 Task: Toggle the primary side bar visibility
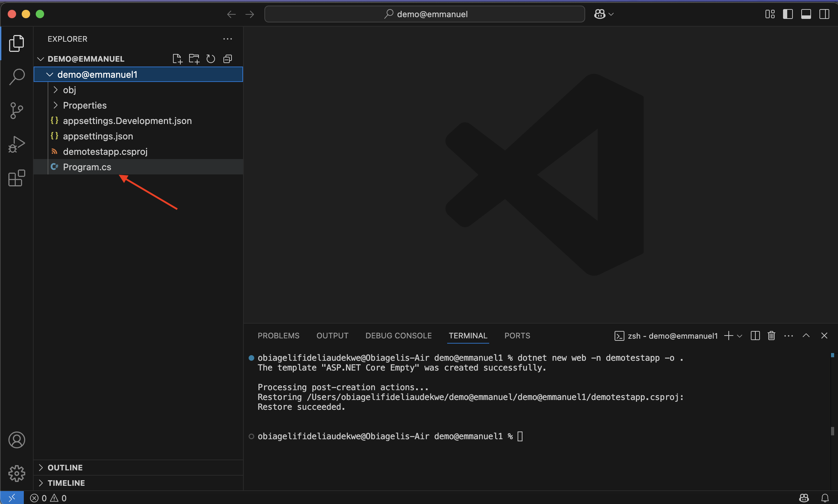pyautogui.click(x=788, y=14)
